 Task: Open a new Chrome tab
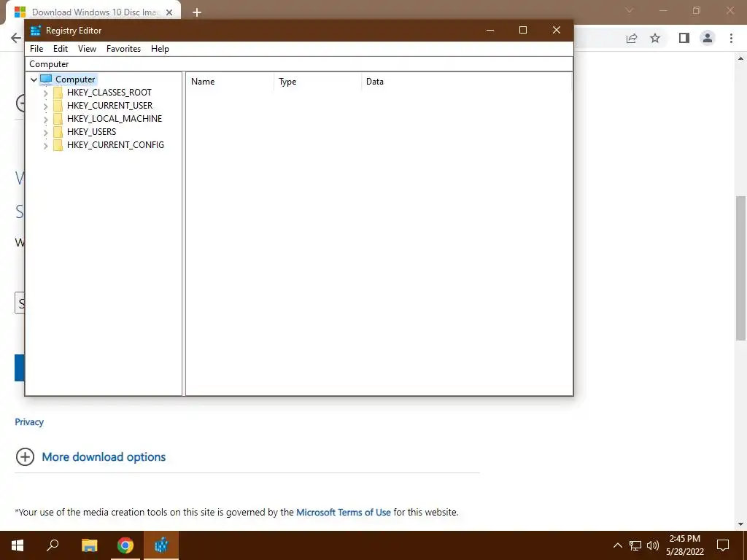pos(197,12)
